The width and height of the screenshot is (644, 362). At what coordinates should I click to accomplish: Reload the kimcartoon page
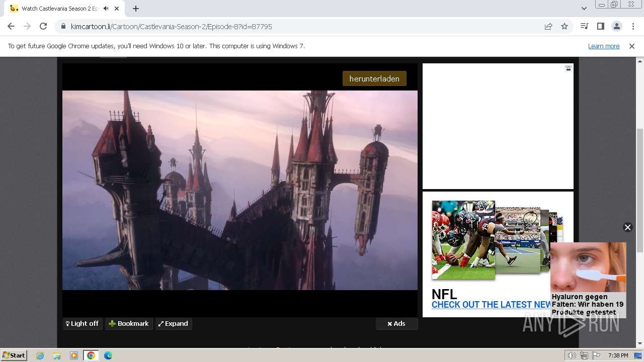tap(43, 26)
